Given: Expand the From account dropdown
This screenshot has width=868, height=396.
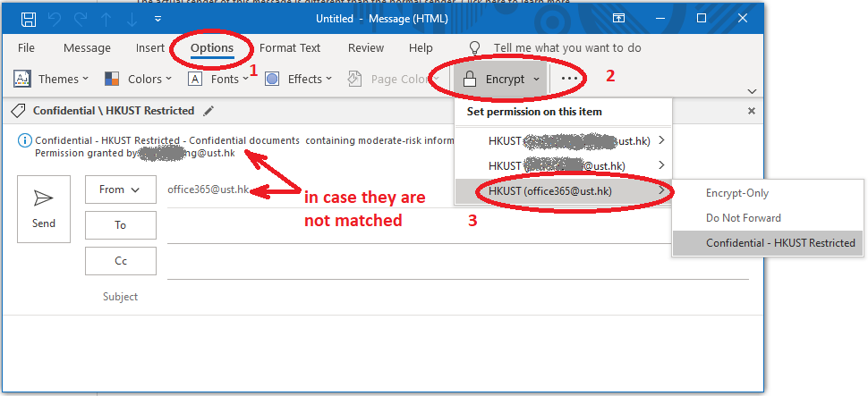Looking at the screenshot, I should [120, 190].
